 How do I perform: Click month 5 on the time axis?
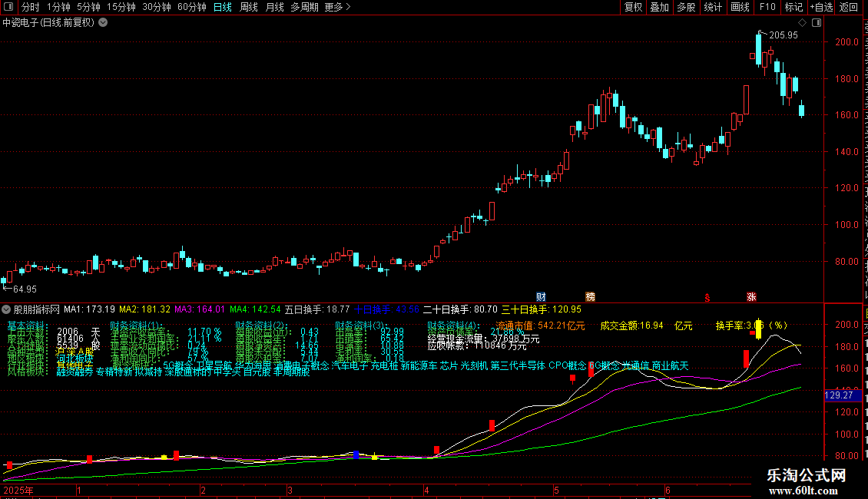[x=556, y=491]
